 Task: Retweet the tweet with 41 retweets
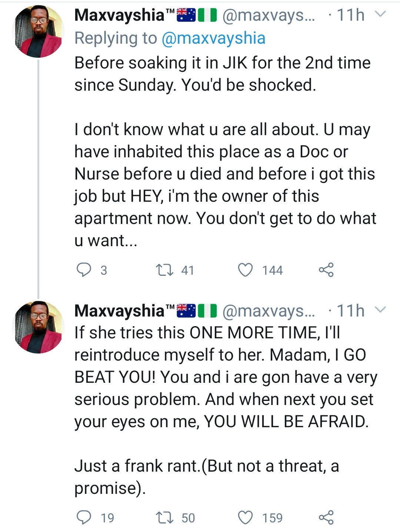click(164, 270)
